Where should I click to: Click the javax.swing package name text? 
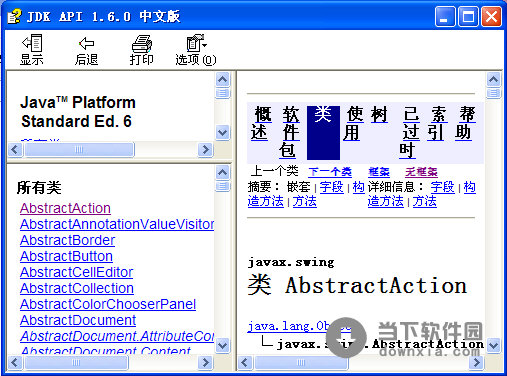pos(291,262)
